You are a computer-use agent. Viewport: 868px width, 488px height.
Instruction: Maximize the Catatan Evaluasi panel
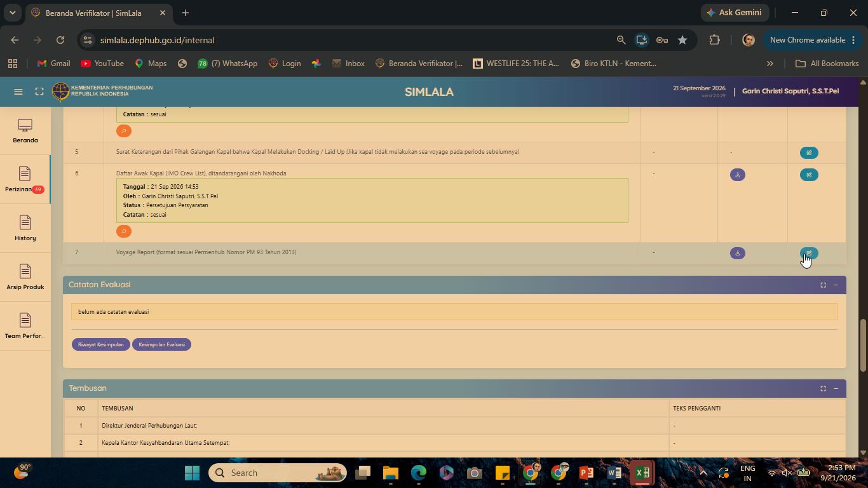pyautogui.click(x=823, y=285)
